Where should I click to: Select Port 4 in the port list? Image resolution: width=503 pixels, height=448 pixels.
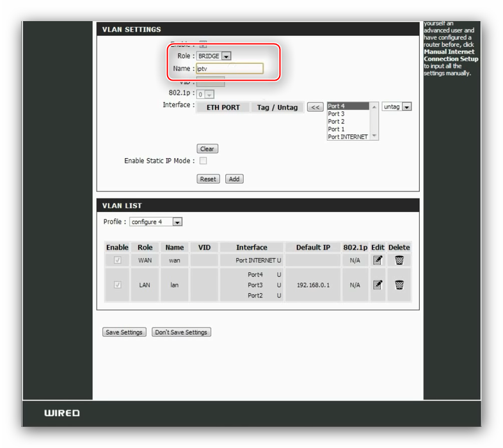click(x=348, y=106)
